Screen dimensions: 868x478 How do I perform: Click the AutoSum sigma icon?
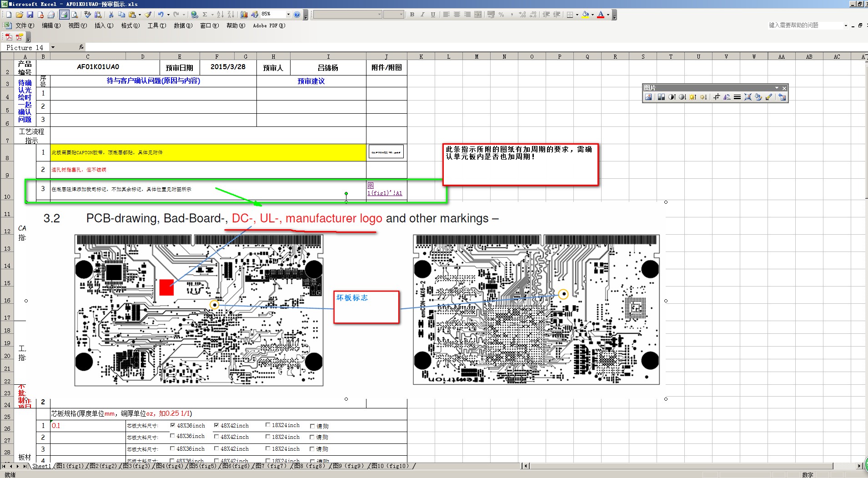[205, 15]
